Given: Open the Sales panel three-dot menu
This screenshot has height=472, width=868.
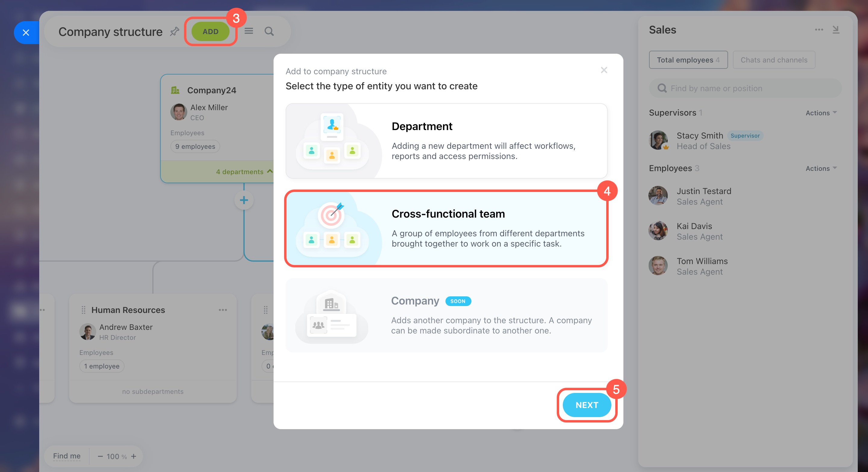Looking at the screenshot, I should click(819, 30).
